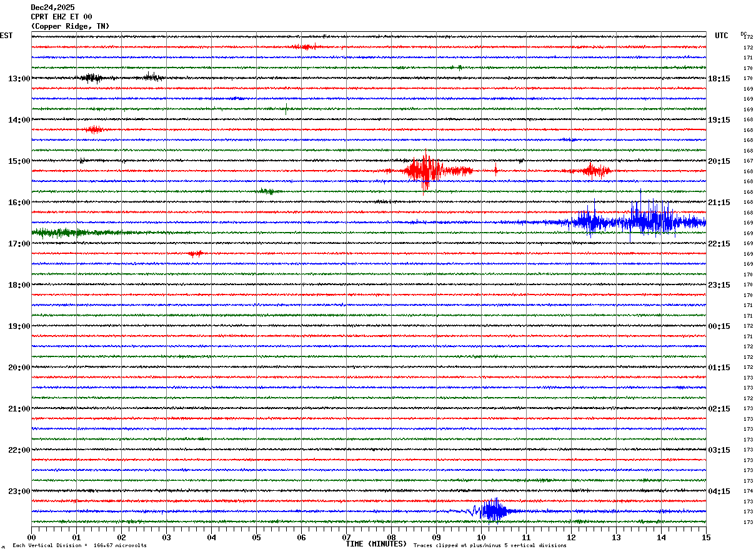Click the 13:00 EST time label
756x554 pixels.
19,79
